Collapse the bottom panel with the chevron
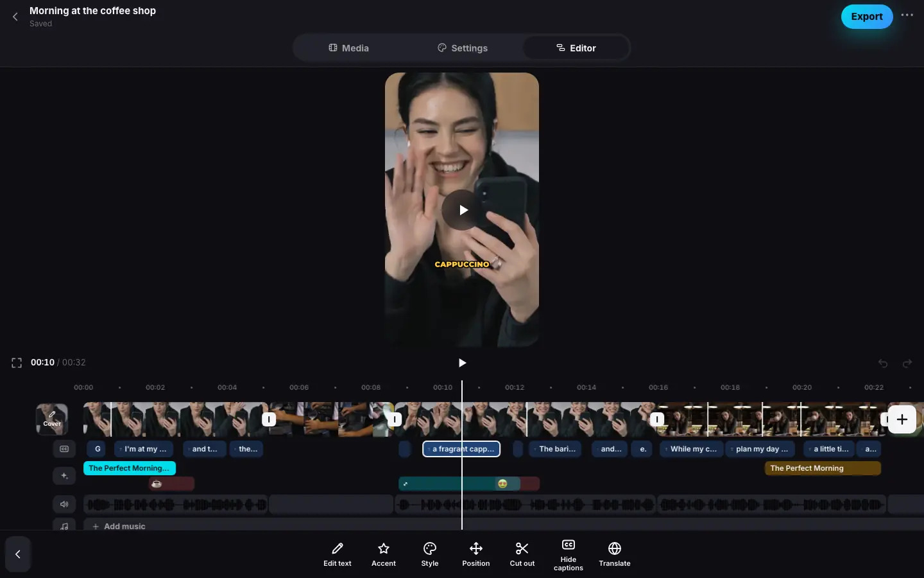 (x=18, y=554)
